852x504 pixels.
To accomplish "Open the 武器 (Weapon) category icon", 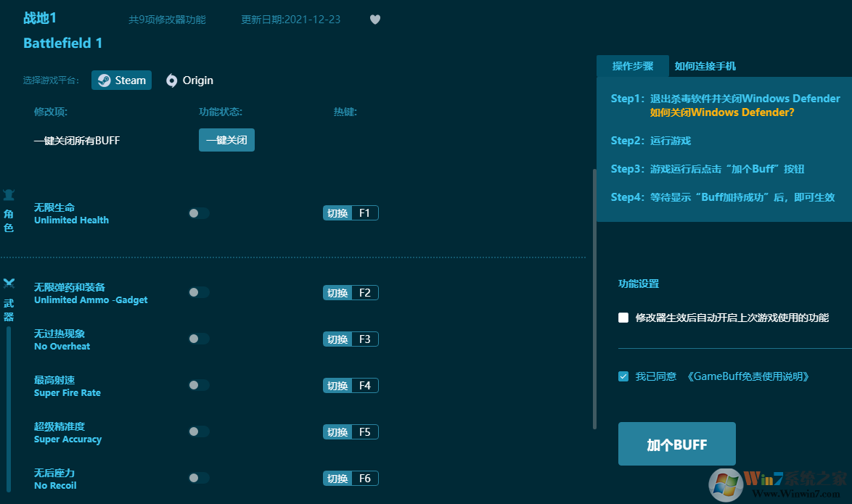I will 9,283.
